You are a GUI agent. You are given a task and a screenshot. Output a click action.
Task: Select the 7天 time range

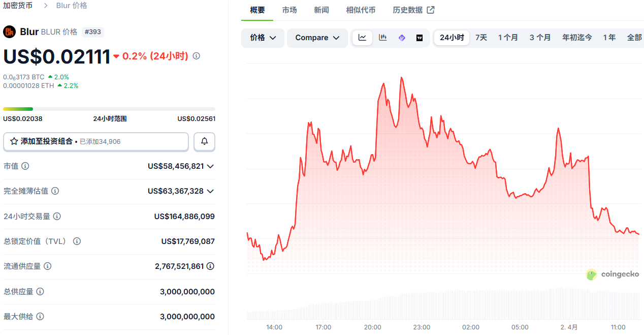481,38
